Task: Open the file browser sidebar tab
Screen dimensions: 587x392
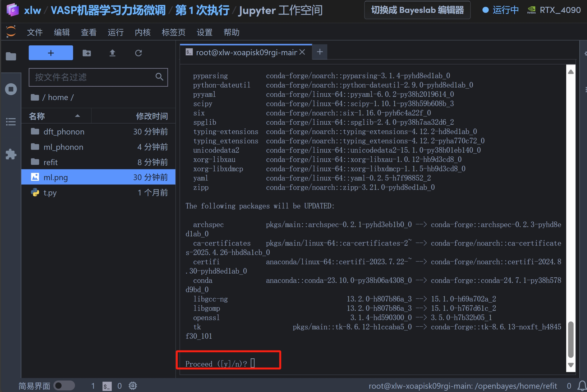Action: tap(11, 56)
